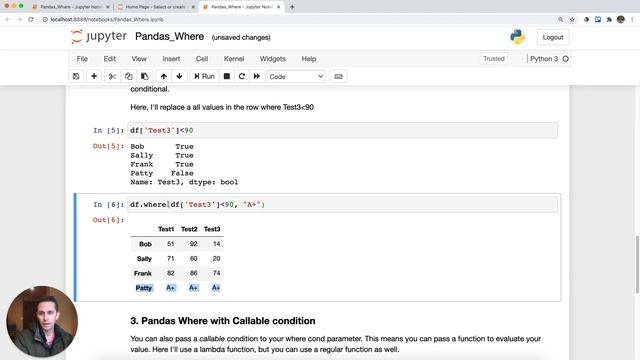Viewport: 640px width, 360px height.
Task: Rename notebook title Pandas_Where
Action: (169, 37)
